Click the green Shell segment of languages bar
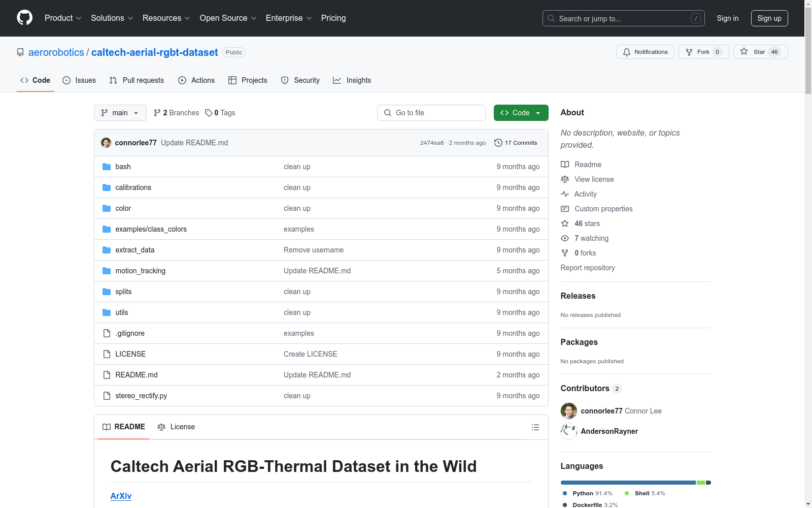Screen dimensions: 812x508 click(701, 483)
